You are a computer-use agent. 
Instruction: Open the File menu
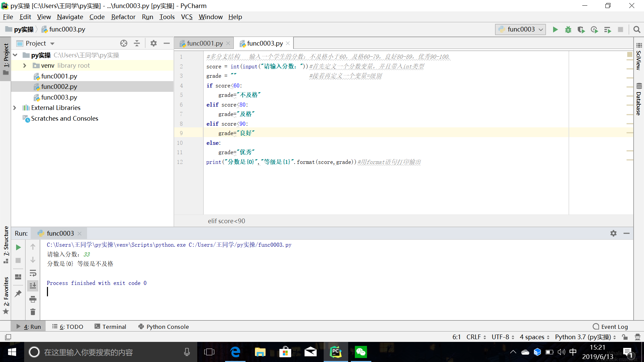click(x=8, y=17)
